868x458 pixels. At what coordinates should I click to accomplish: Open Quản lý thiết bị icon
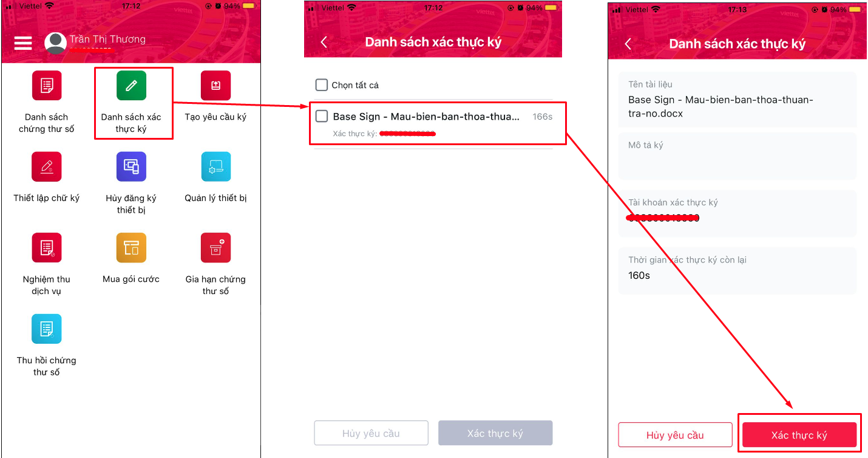click(x=215, y=166)
